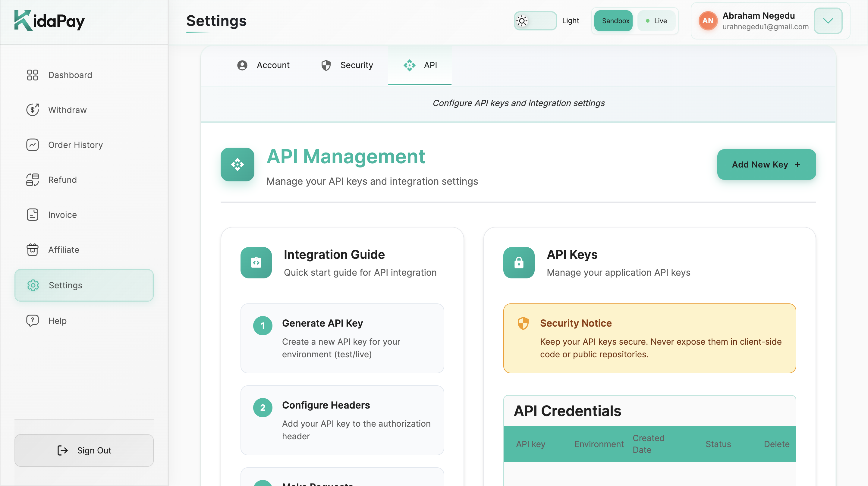The width and height of the screenshot is (868, 486).
Task: Click the Created Date column header
Action: coord(648,444)
